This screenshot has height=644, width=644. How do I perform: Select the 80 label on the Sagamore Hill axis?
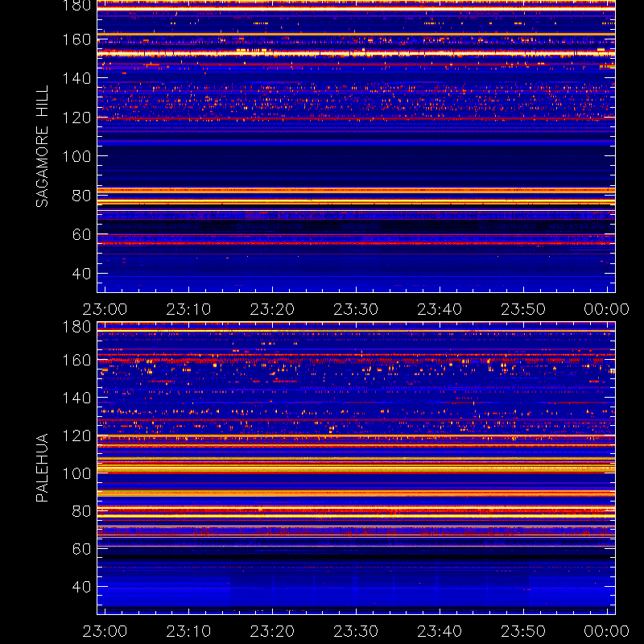(x=81, y=196)
